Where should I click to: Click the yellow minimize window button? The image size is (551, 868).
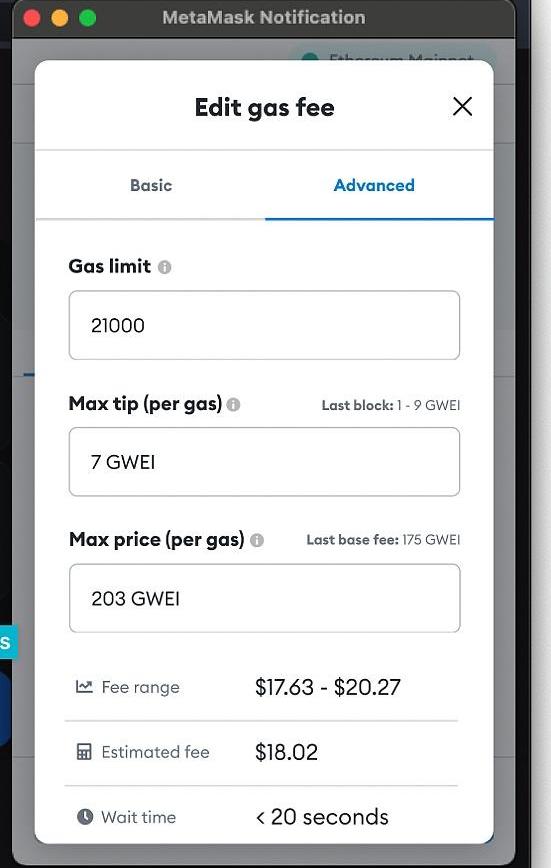pyautogui.click(x=60, y=18)
